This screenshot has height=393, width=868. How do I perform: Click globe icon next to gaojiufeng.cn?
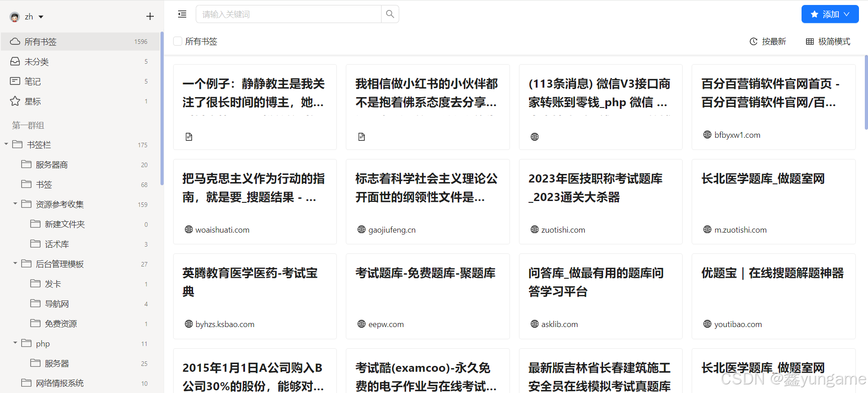(362, 229)
